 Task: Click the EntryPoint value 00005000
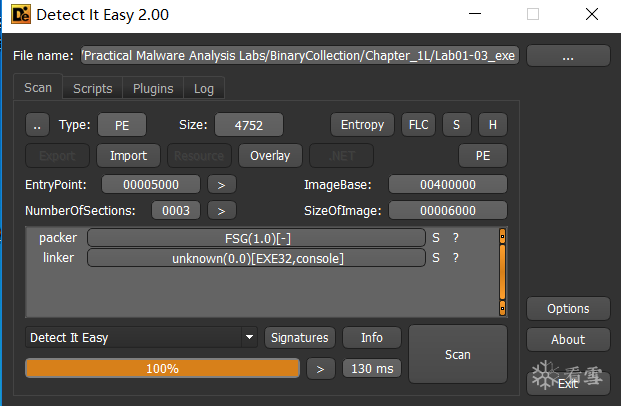151,185
